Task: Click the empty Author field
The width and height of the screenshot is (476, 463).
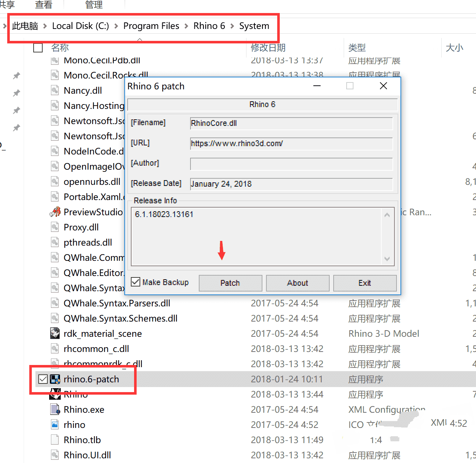Action: [291, 163]
